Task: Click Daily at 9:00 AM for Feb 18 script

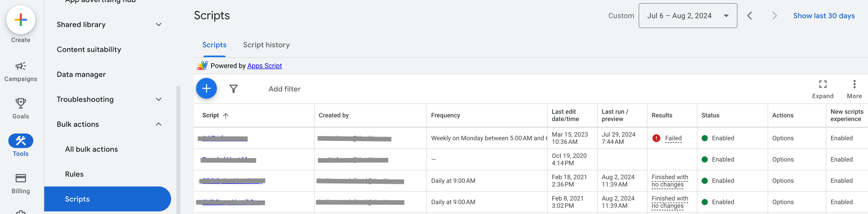Action: click(453, 181)
